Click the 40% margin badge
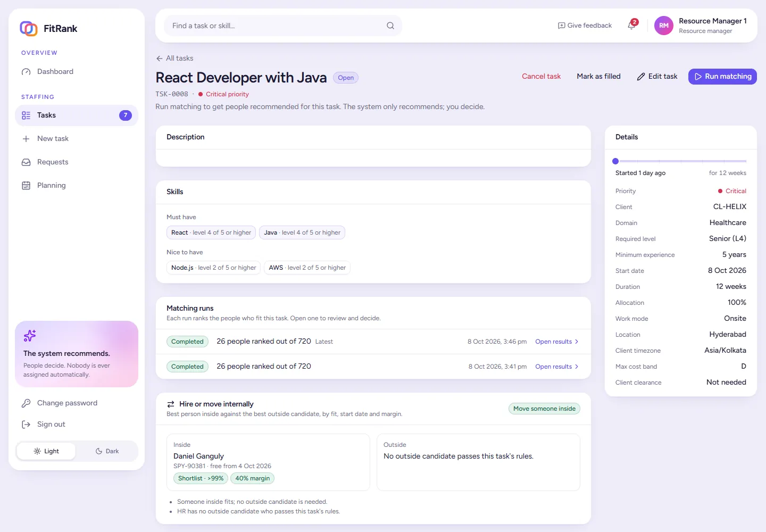 (252, 478)
